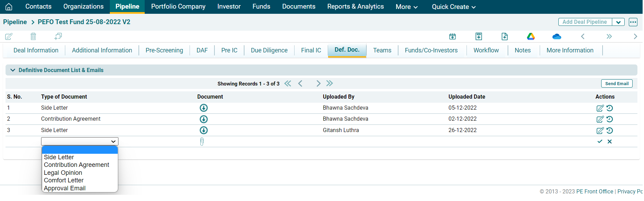Screen dimensions: 644x201
Task: Click the Home icon in navigation bar
Action: point(9,7)
